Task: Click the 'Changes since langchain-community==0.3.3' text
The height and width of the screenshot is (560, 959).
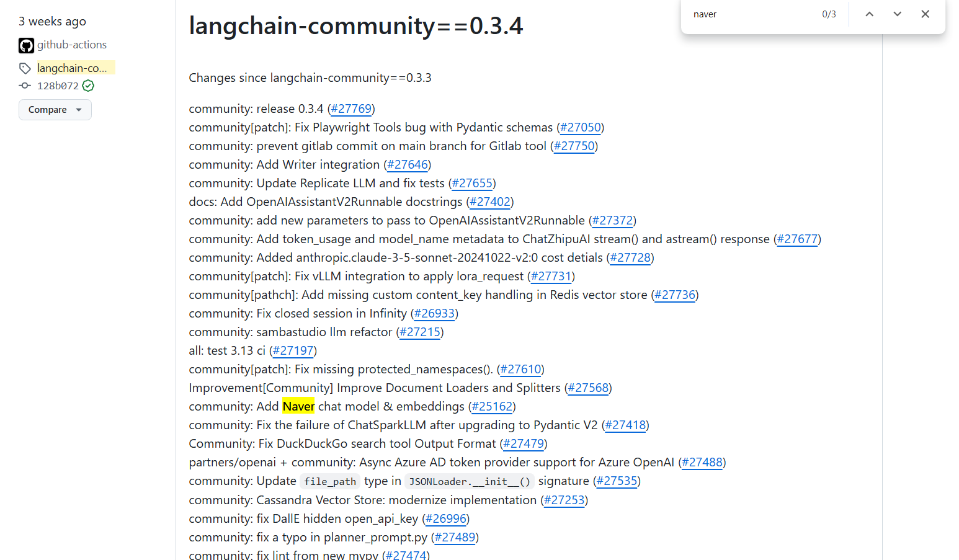Action: coord(310,78)
